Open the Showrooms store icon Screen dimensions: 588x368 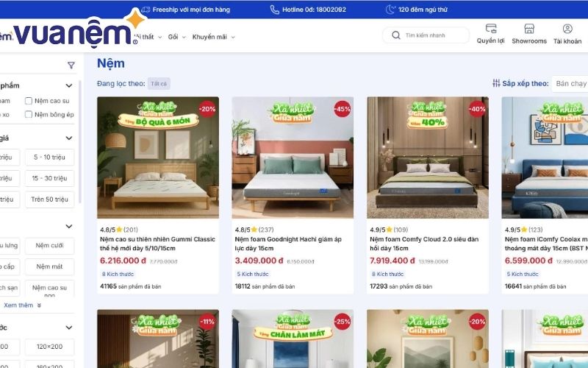tap(529, 29)
